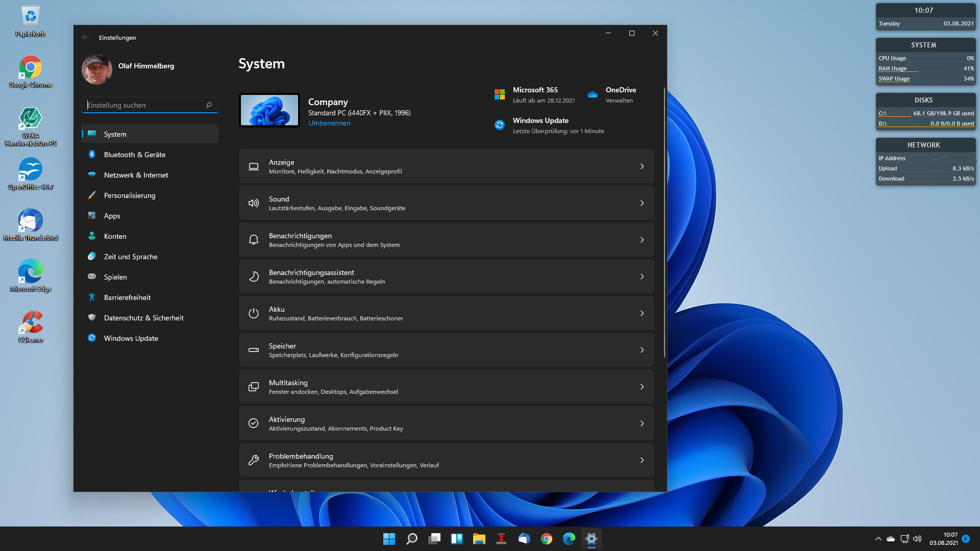
Task: Expand the Akku row chevron
Action: [x=642, y=313]
